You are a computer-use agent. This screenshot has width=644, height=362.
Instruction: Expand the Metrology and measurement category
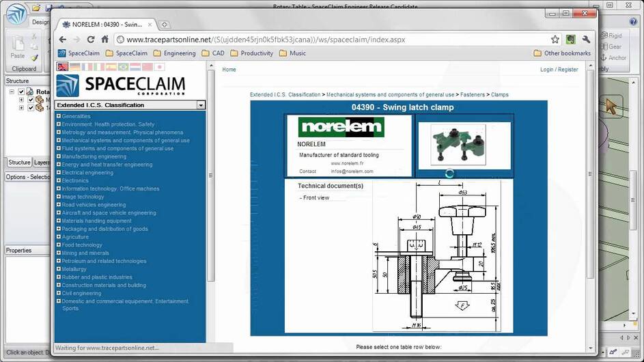(x=58, y=132)
